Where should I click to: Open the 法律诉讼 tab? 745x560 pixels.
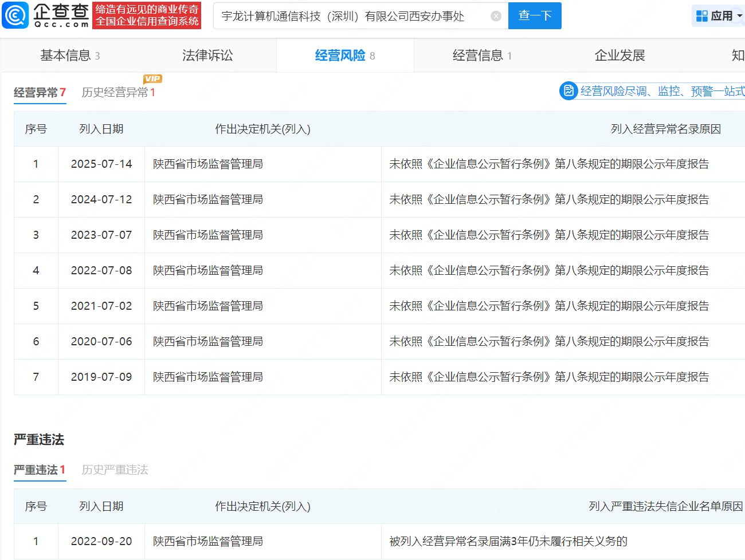coord(207,56)
